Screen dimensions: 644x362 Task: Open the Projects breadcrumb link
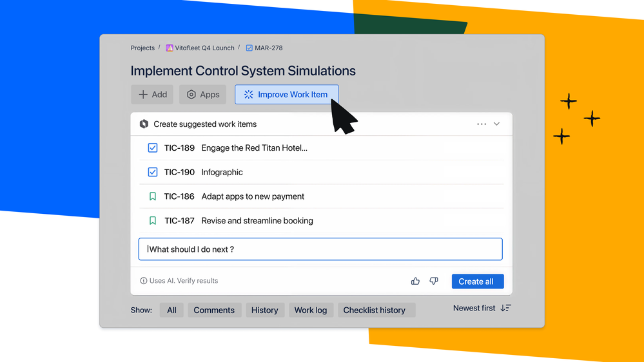click(142, 48)
